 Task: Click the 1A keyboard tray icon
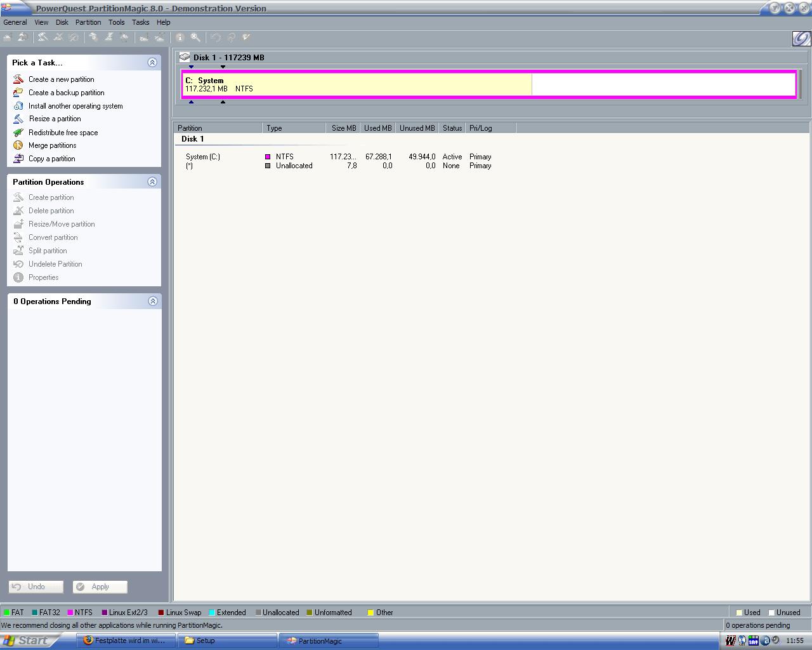tap(754, 640)
